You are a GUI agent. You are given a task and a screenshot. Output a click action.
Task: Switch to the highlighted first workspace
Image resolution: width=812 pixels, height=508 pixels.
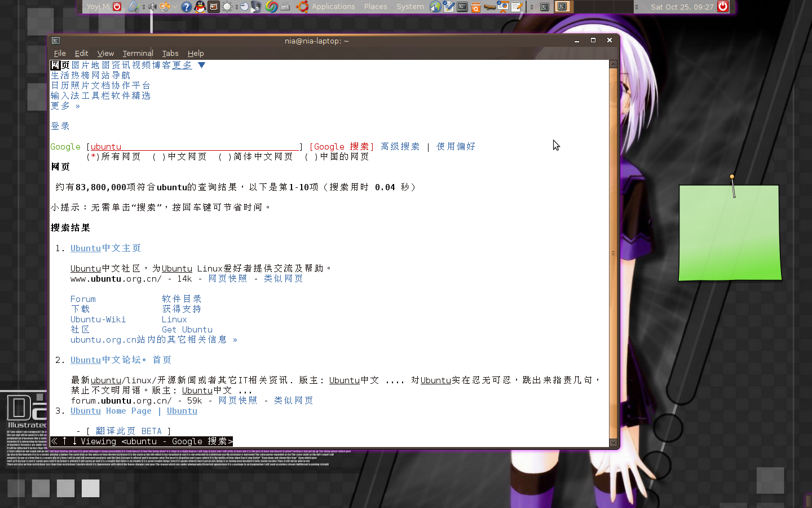(x=564, y=7)
